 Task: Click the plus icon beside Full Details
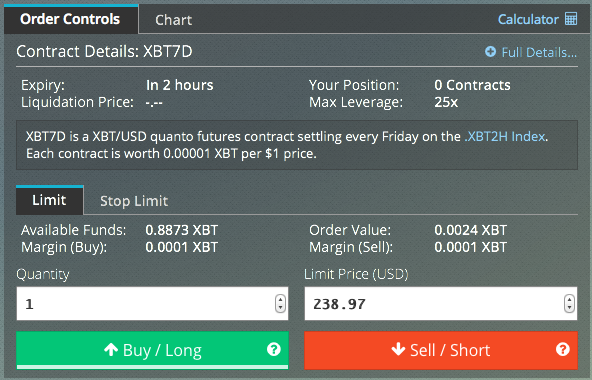click(x=490, y=52)
